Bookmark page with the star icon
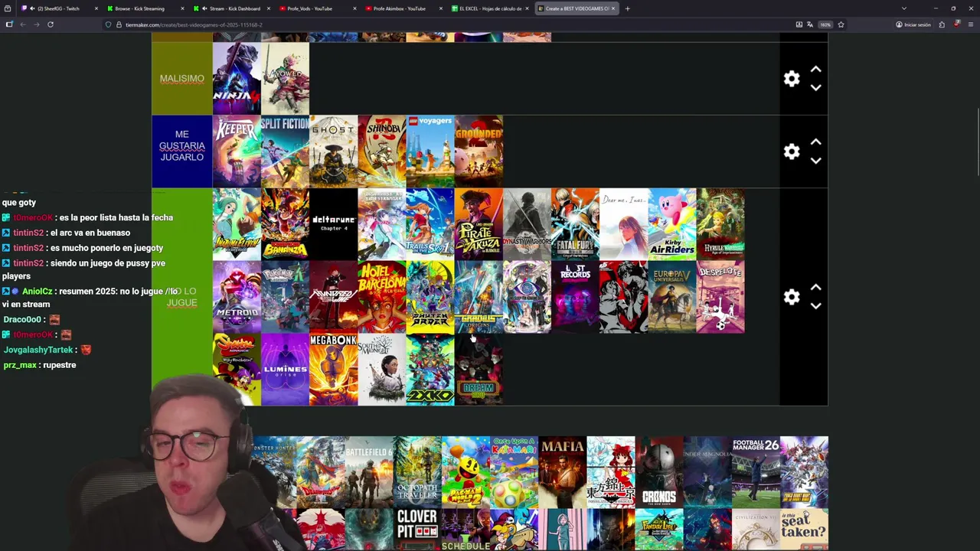Image resolution: width=980 pixels, height=551 pixels. pyautogui.click(x=841, y=24)
